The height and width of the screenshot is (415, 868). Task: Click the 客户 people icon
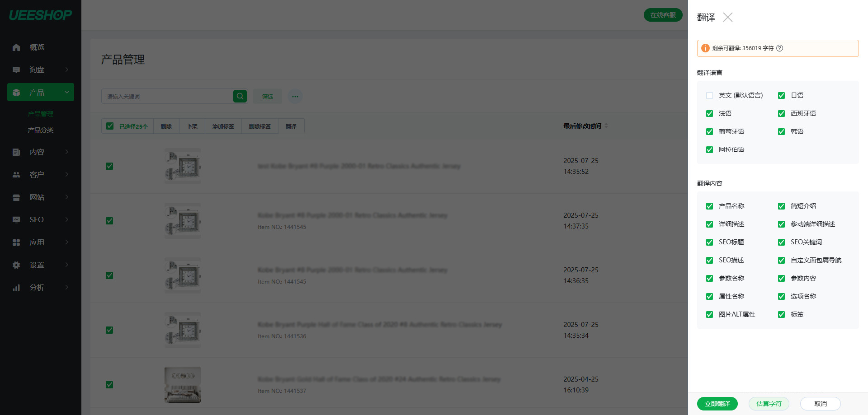16,174
